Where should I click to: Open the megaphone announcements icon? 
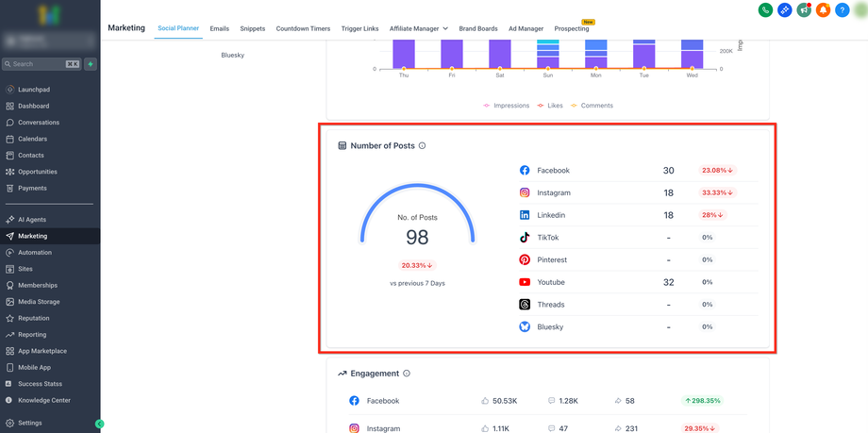coord(804,9)
